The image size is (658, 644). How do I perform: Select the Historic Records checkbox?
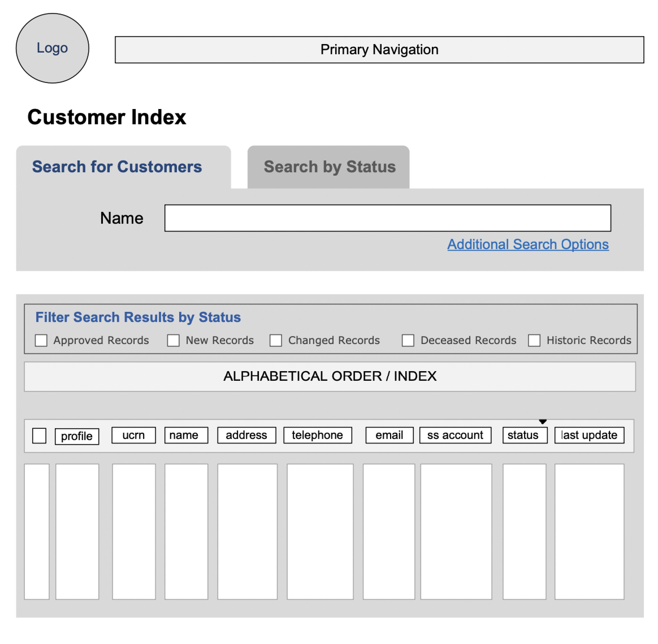[534, 340]
